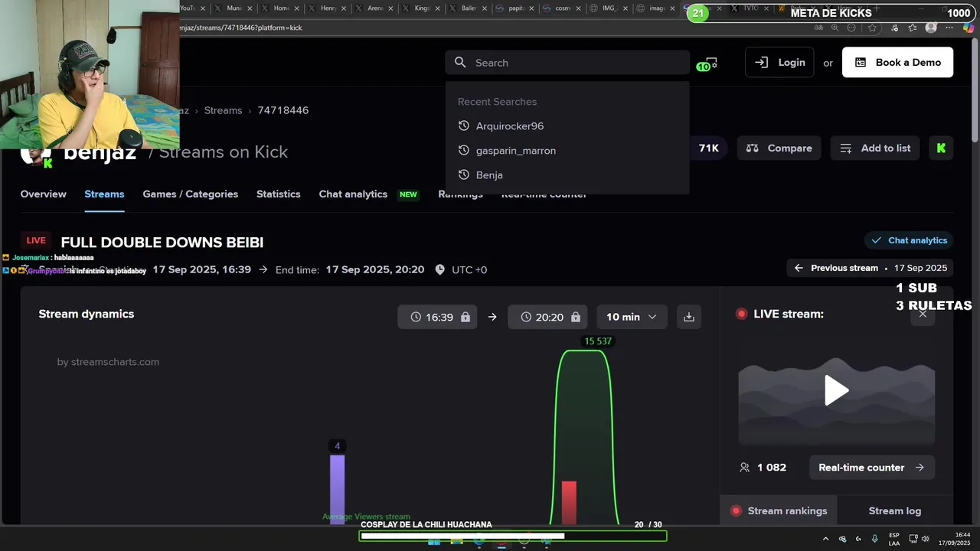980x551 pixels.
Task: Click the Compare button
Action: [x=779, y=148]
